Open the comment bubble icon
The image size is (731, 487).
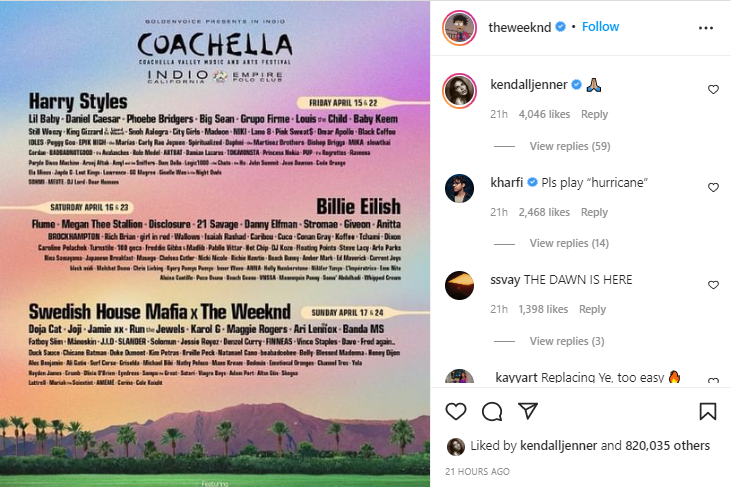point(491,411)
